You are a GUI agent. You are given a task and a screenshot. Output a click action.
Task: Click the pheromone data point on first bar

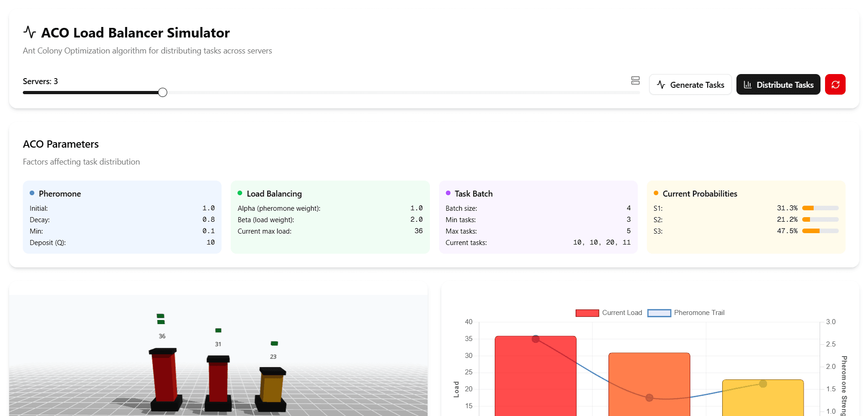coord(536,339)
